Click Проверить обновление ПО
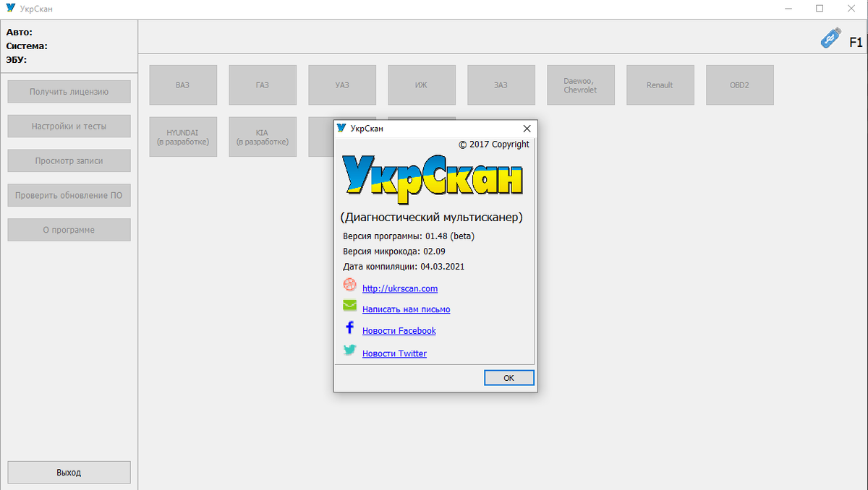 [x=69, y=195]
